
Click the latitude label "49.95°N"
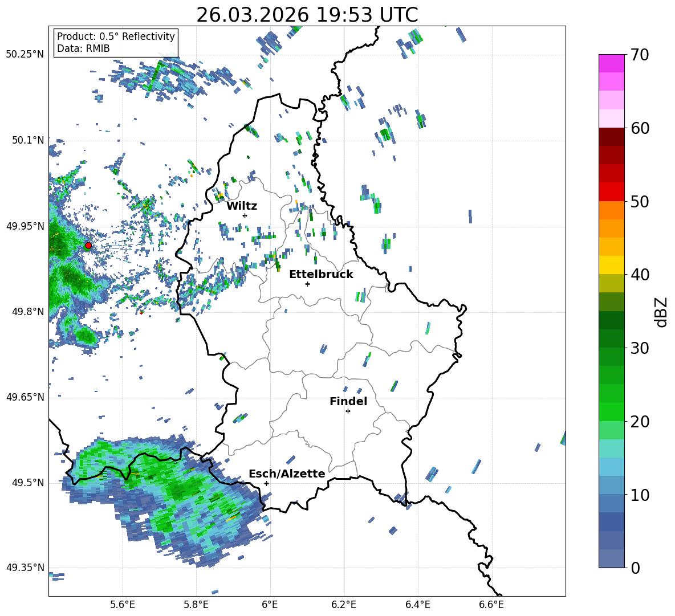(25, 226)
